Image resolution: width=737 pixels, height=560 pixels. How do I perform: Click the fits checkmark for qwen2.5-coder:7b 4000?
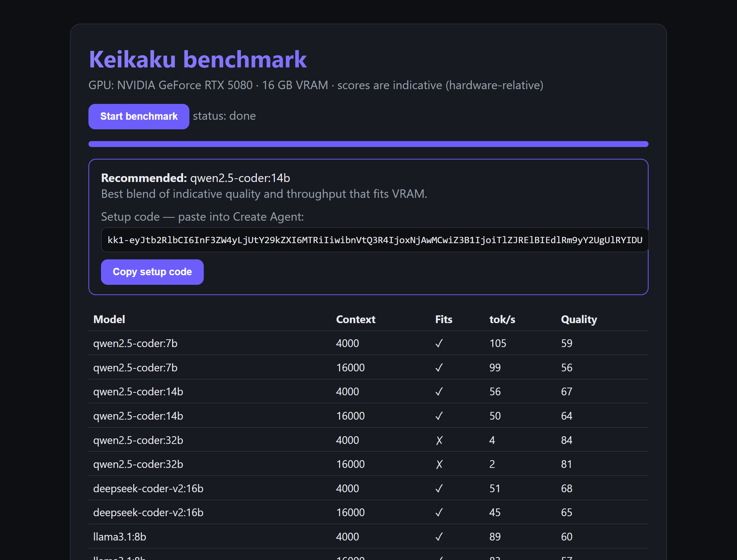(x=439, y=343)
